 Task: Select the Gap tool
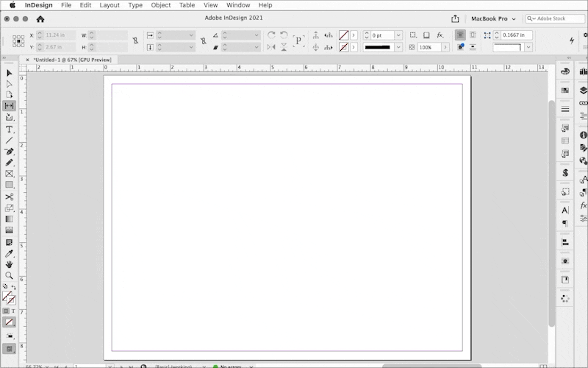click(9, 106)
